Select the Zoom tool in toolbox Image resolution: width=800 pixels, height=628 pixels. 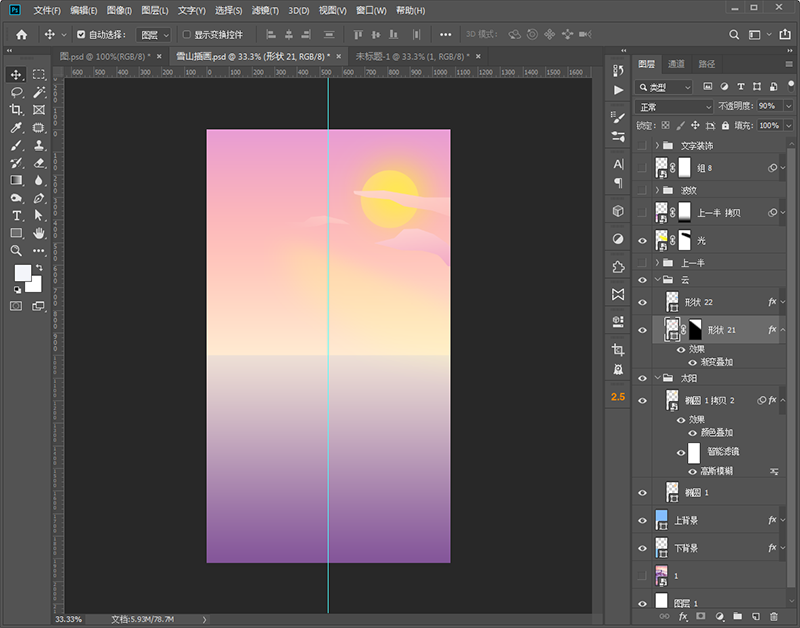(x=16, y=251)
